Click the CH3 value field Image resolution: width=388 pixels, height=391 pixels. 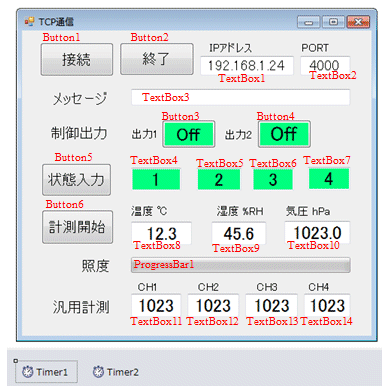[272, 305]
